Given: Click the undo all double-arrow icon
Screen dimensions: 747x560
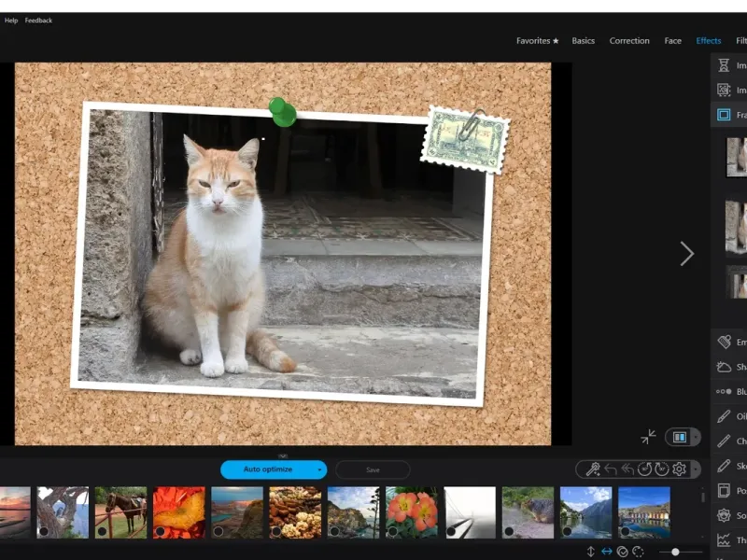Looking at the screenshot, I should click(627, 469).
